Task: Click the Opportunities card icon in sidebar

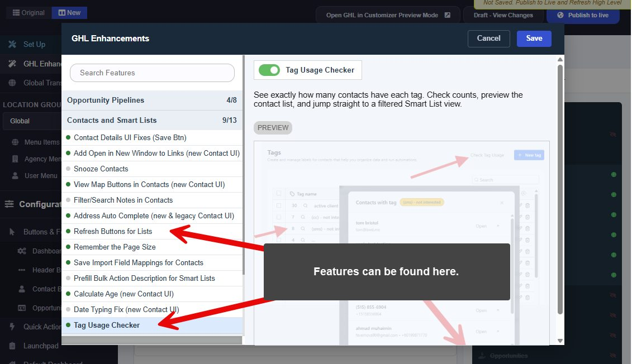Action: click(22, 308)
